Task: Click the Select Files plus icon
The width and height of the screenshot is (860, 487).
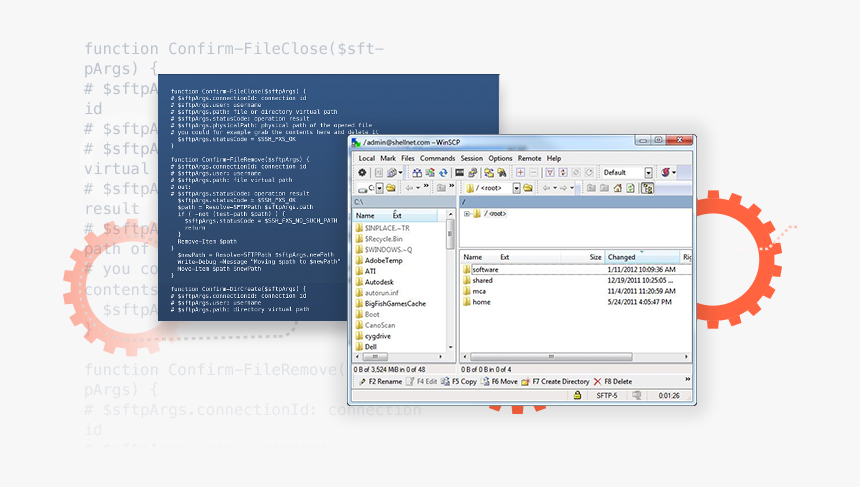Action: pos(520,173)
